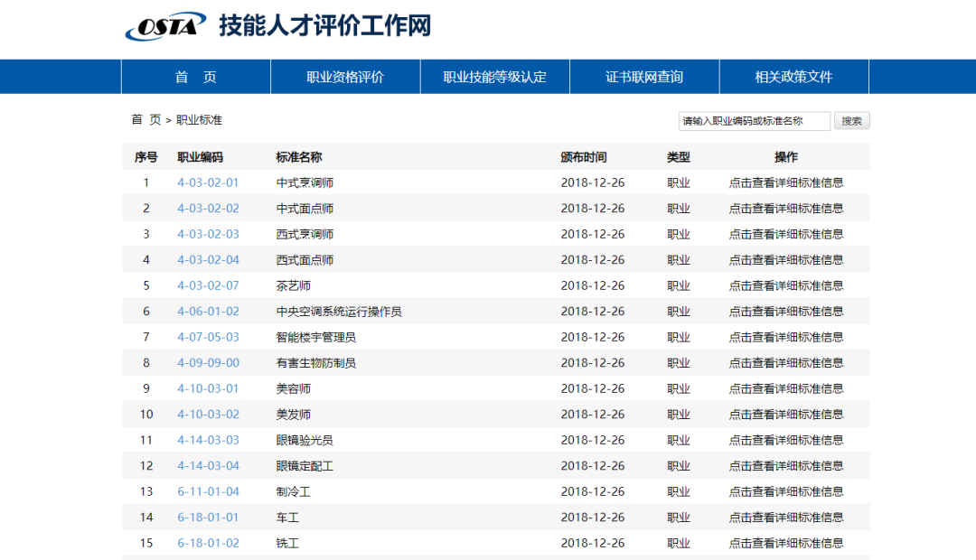Viewport: 976px width, 560px height.
Task: Open the 首页 navigation menu item
Action: click(195, 77)
